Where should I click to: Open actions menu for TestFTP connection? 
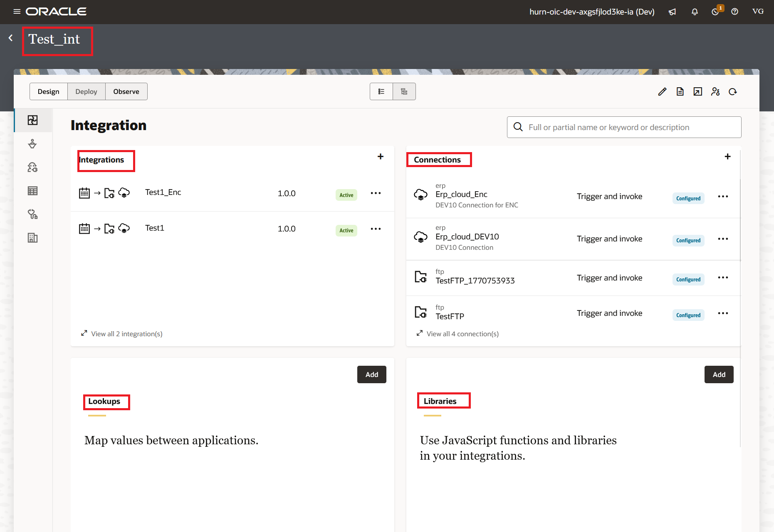coord(723,313)
